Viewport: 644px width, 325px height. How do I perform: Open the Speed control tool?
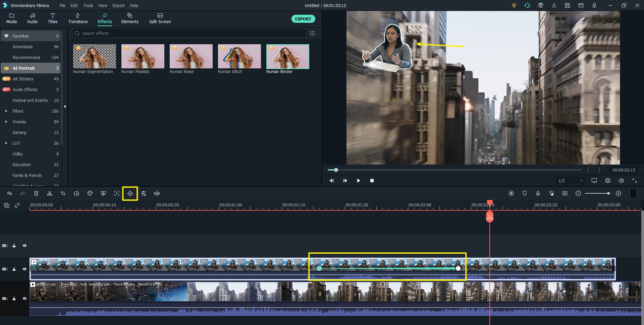click(76, 193)
